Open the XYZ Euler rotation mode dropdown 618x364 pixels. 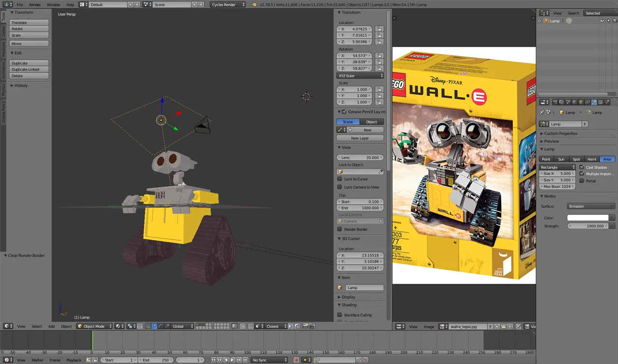(x=360, y=76)
